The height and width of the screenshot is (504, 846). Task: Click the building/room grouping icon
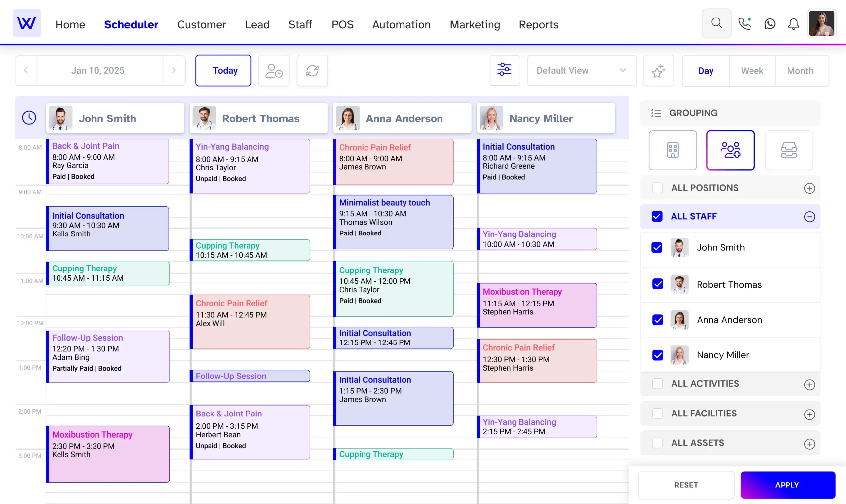pos(673,150)
